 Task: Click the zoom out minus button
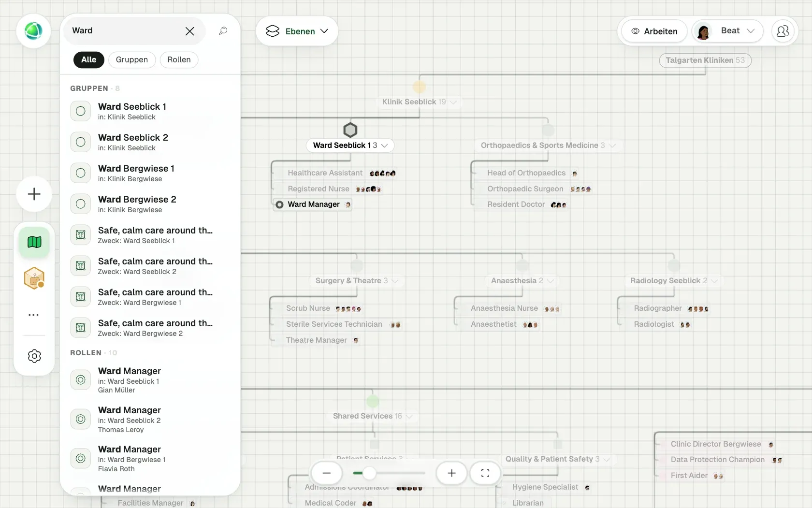(x=327, y=473)
